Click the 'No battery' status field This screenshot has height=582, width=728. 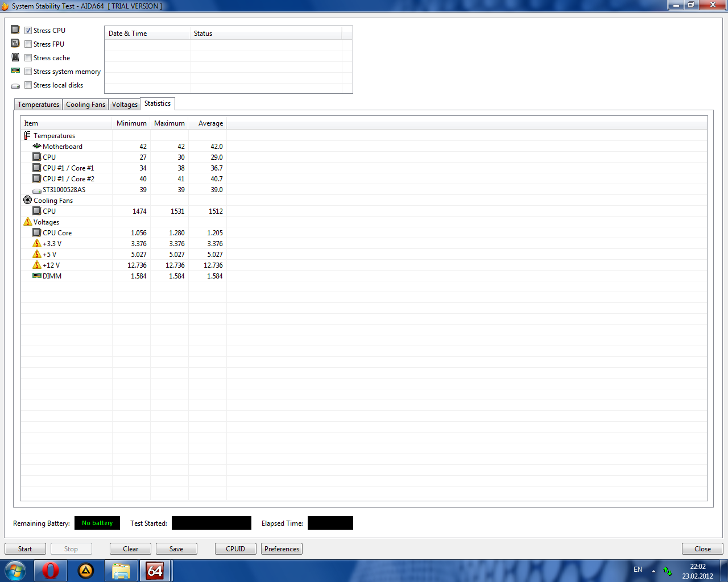click(x=97, y=523)
